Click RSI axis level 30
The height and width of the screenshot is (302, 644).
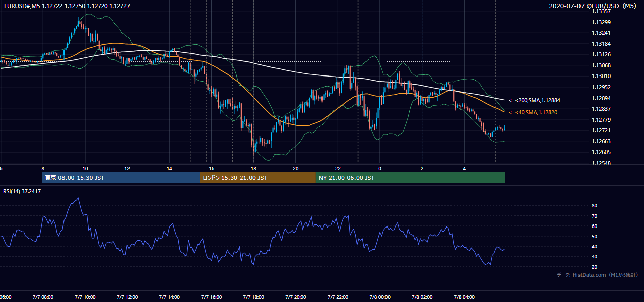tap(594, 256)
